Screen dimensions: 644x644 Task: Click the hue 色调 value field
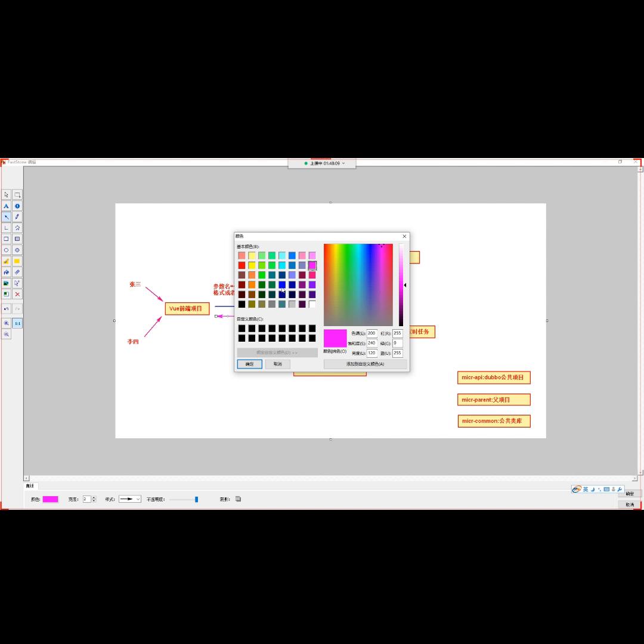tap(372, 333)
